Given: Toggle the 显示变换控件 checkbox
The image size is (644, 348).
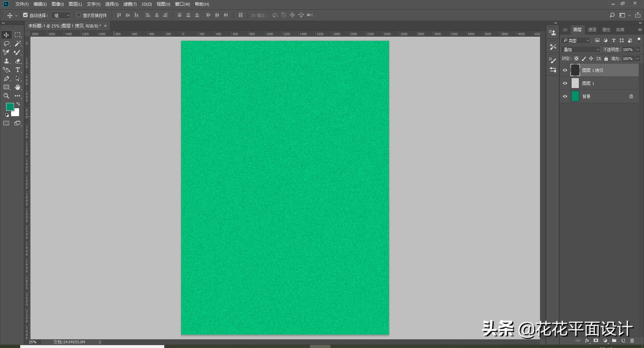Looking at the screenshot, I should pyautogui.click(x=78, y=15).
